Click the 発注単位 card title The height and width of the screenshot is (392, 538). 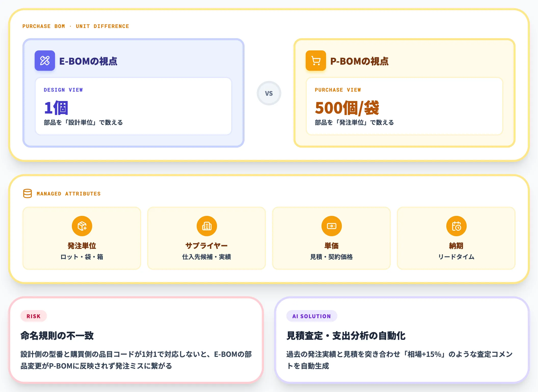tap(82, 246)
